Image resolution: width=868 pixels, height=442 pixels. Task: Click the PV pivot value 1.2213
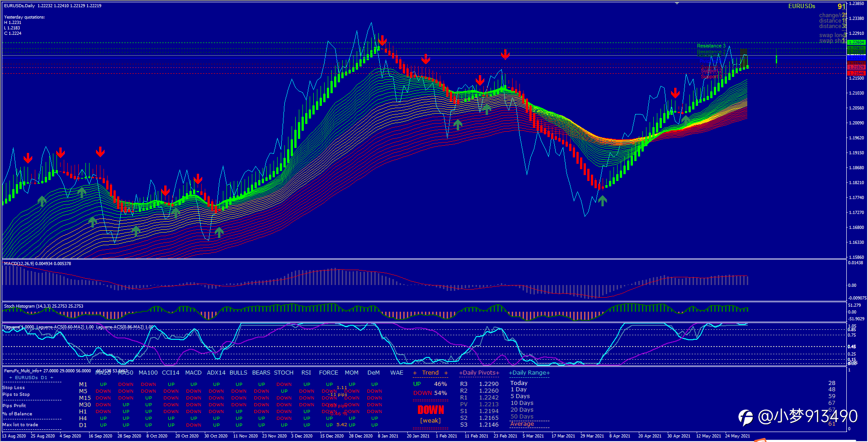(x=489, y=404)
